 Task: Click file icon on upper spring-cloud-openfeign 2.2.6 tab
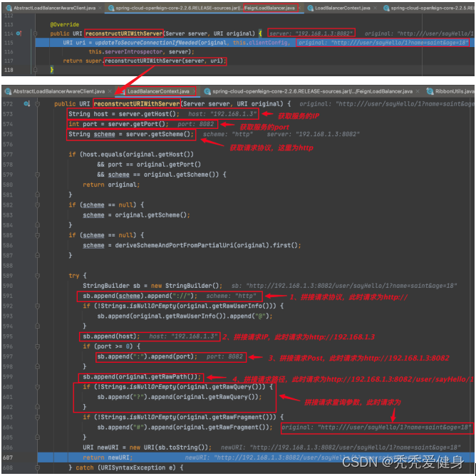pyautogui.click(x=111, y=8)
